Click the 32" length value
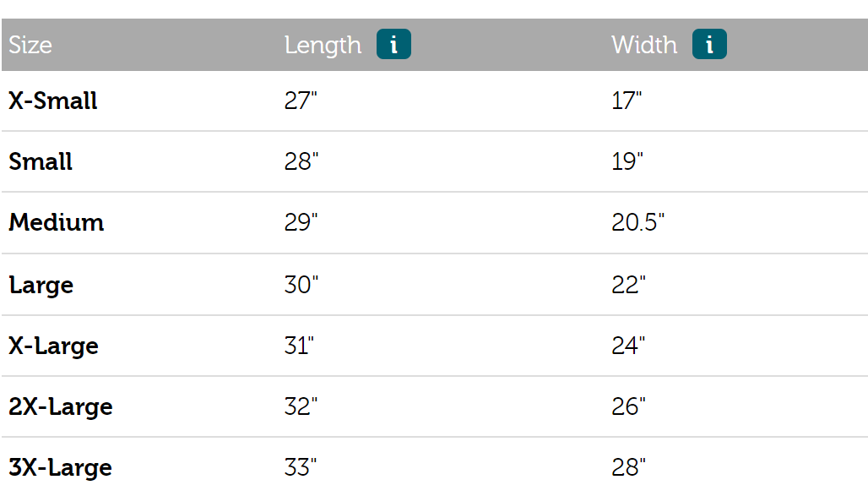868x496 pixels. [301, 406]
